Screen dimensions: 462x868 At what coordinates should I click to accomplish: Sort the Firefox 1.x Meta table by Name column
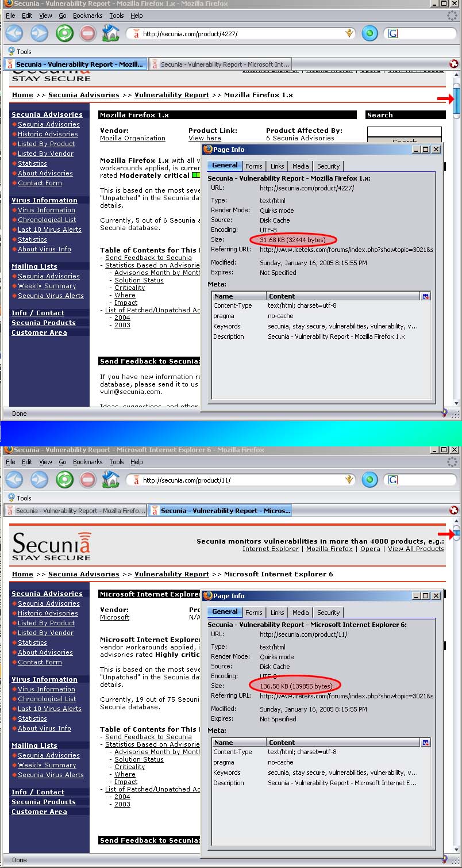[239, 296]
